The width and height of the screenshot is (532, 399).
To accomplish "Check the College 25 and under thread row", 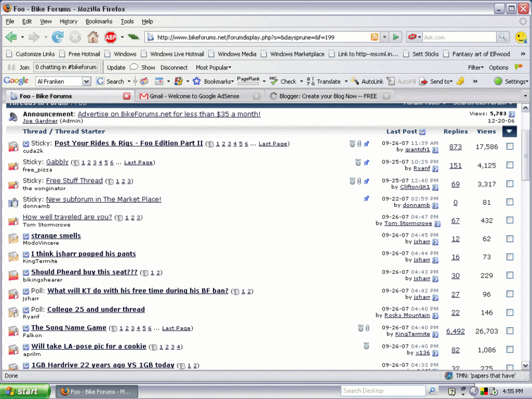I will point(509,312).
